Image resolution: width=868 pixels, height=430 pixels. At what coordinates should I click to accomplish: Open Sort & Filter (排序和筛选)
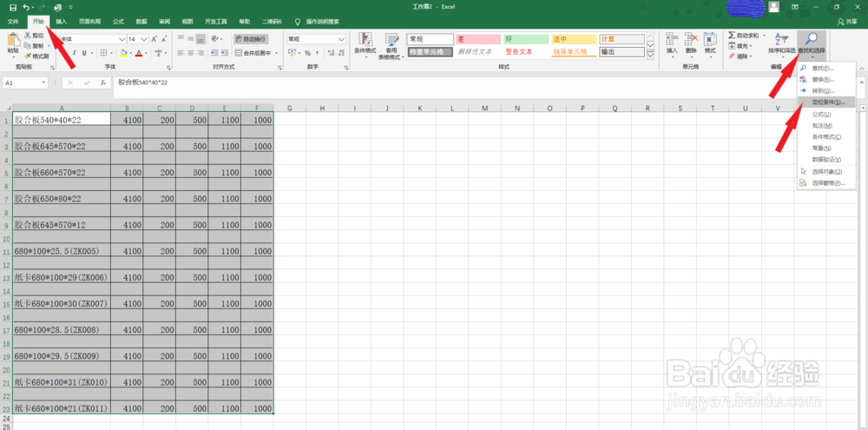782,44
